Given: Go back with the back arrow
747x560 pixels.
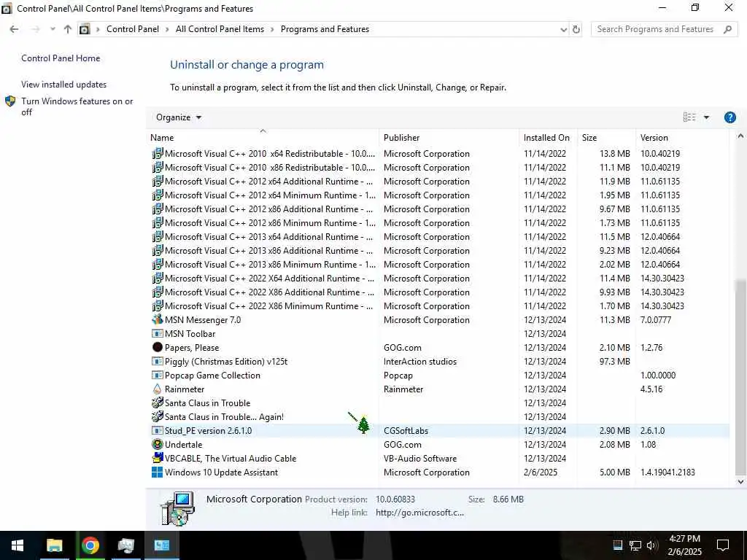Looking at the screenshot, I should click(x=15, y=29).
